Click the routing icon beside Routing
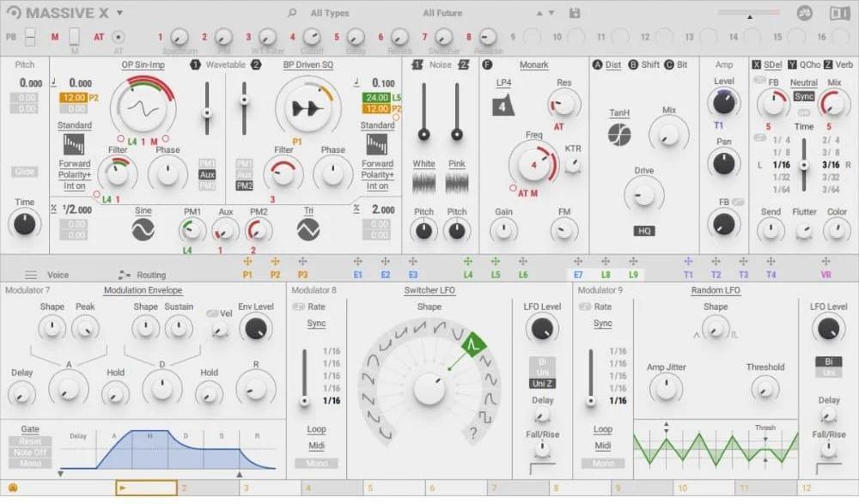Image resolution: width=859 pixels, height=504 pixels. point(125,275)
